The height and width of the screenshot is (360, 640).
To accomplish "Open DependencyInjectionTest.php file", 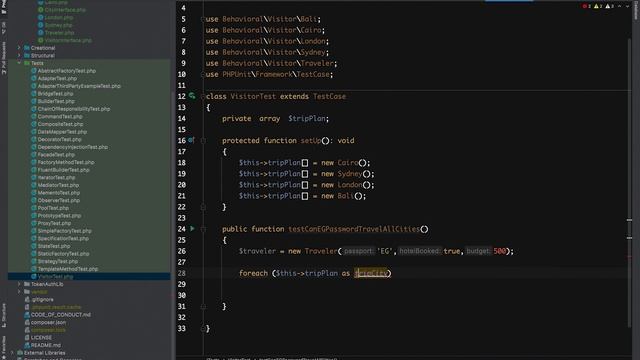I will pos(73,147).
